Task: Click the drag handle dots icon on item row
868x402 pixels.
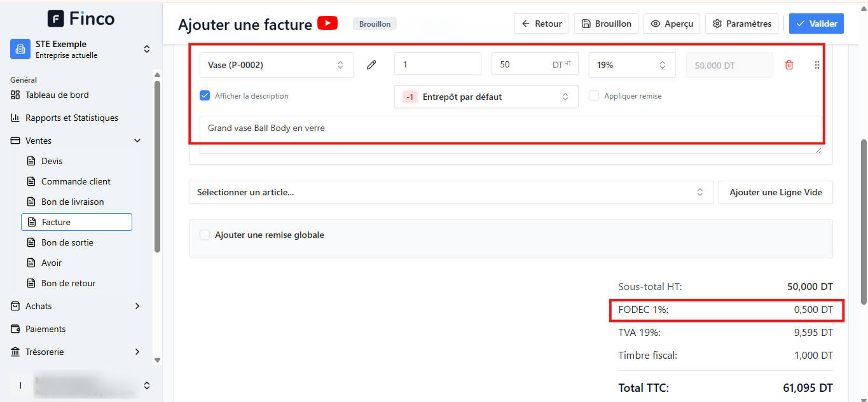Action: (817, 65)
